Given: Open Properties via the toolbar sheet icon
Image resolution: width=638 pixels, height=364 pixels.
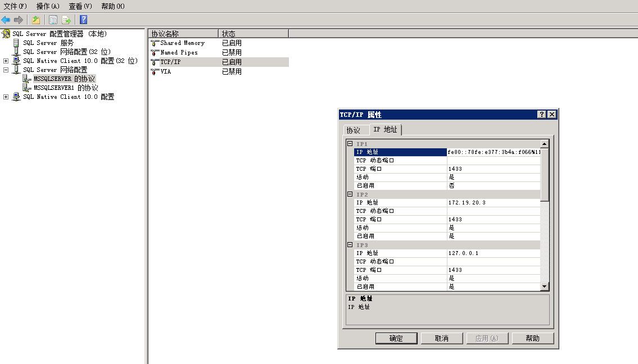Looking at the screenshot, I should pos(53,20).
